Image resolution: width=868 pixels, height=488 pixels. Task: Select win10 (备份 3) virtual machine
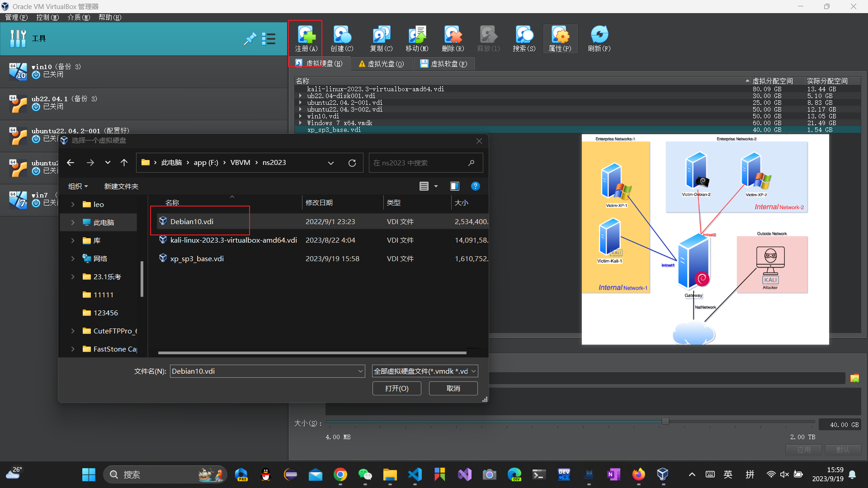[x=143, y=71]
